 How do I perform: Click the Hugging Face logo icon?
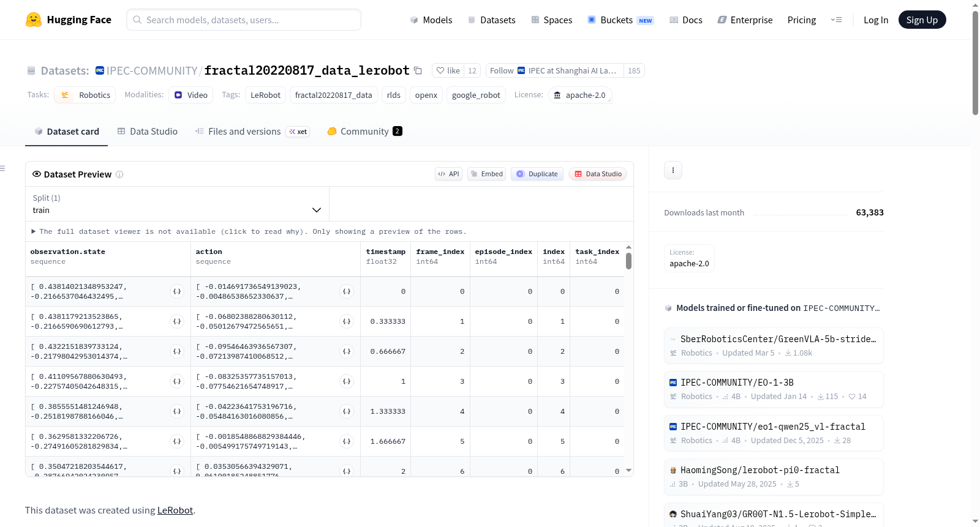tap(34, 20)
